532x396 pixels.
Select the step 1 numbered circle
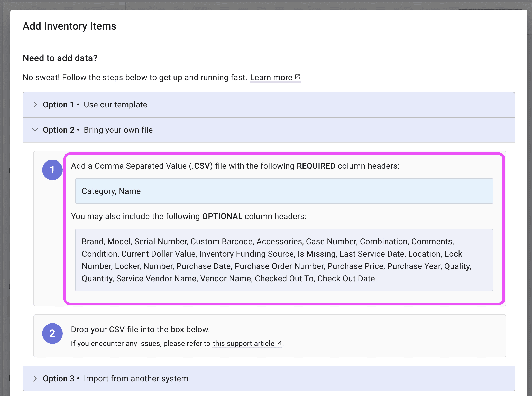click(52, 170)
